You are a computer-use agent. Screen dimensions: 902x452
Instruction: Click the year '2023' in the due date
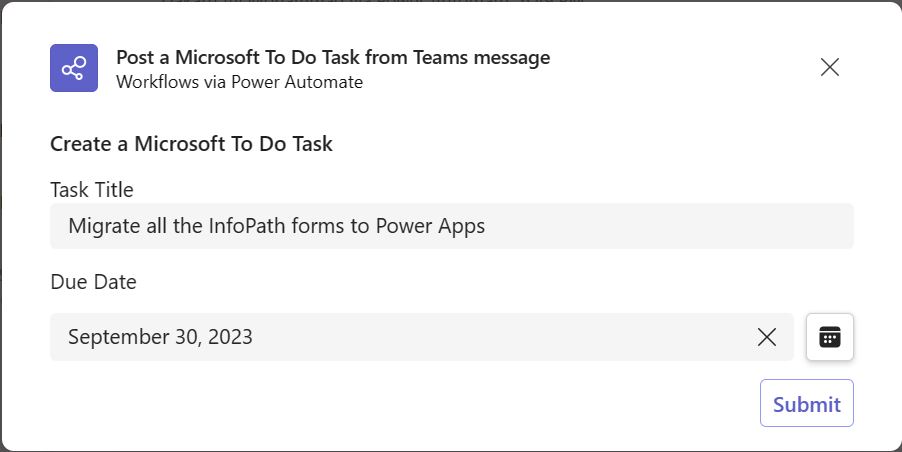(231, 337)
